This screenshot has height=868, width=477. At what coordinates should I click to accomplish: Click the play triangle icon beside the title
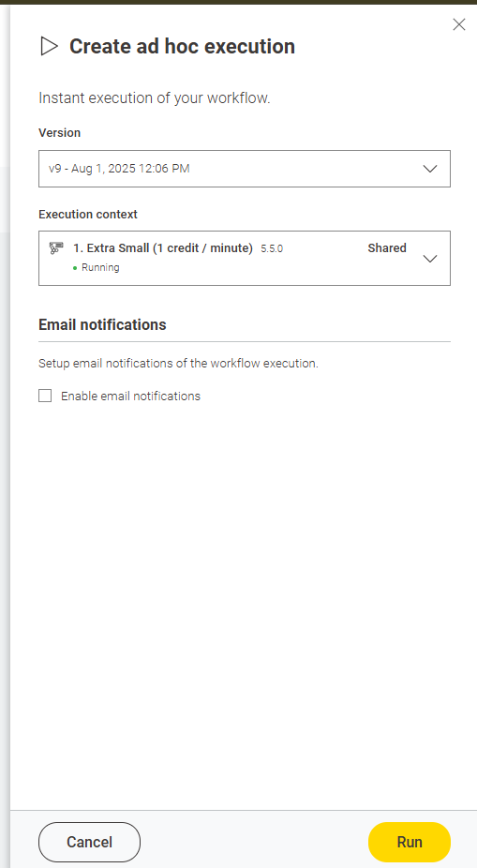[x=49, y=47]
